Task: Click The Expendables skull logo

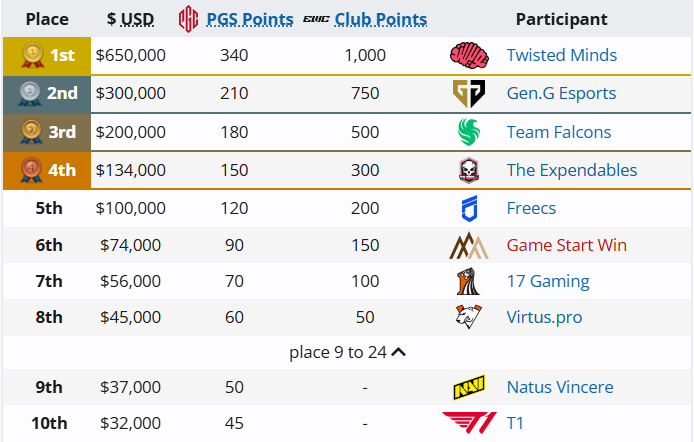Action: click(x=469, y=170)
